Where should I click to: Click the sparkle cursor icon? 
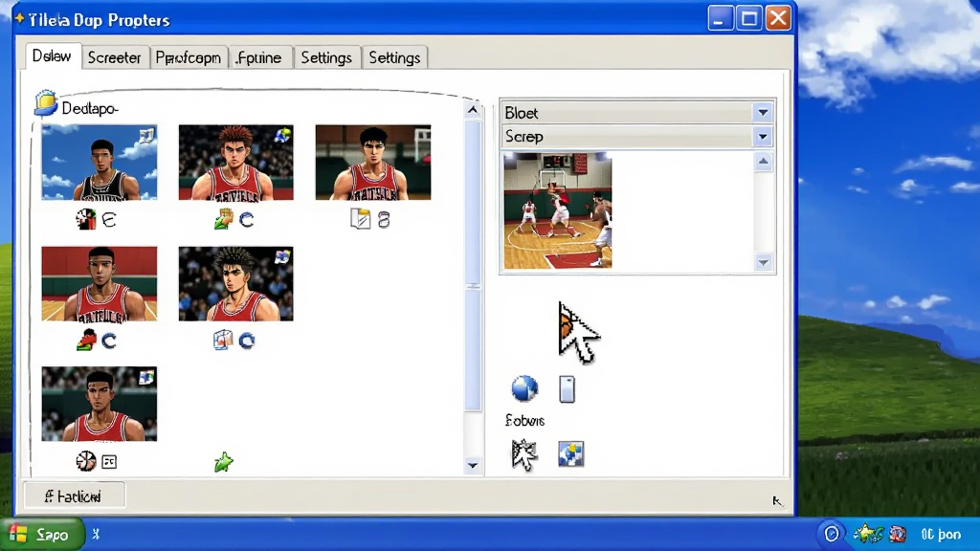(x=523, y=454)
